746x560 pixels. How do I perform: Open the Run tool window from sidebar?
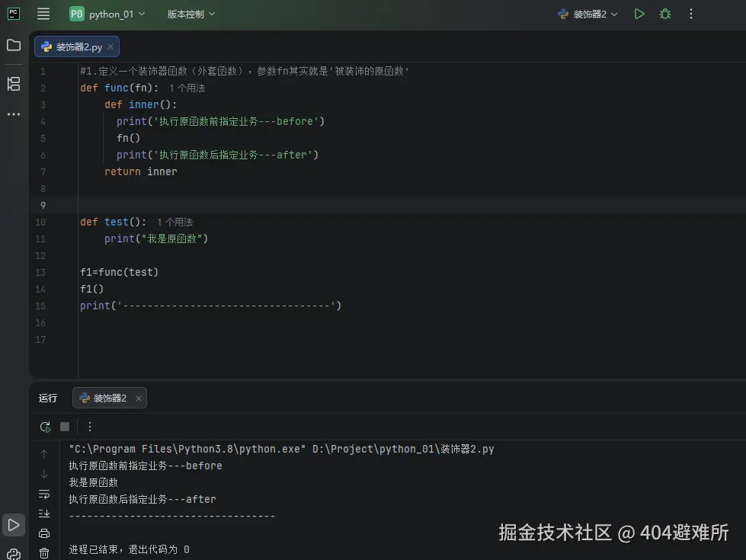pyautogui.click(x=14, y=525)
